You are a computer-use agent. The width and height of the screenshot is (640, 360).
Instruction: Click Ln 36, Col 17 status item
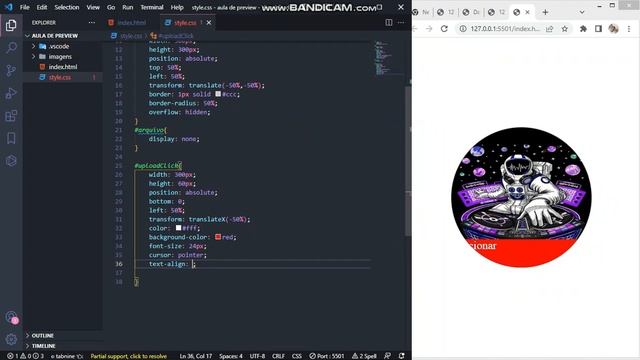coord(196,356)
